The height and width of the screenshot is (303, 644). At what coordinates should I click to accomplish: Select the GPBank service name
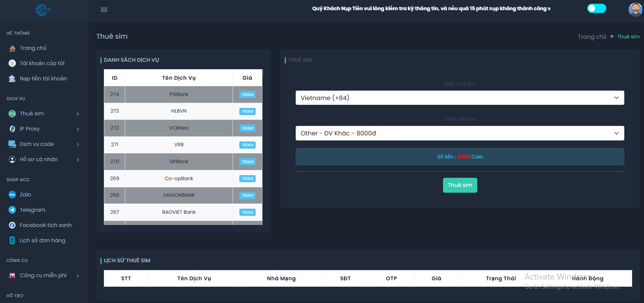tap(179, 162)
